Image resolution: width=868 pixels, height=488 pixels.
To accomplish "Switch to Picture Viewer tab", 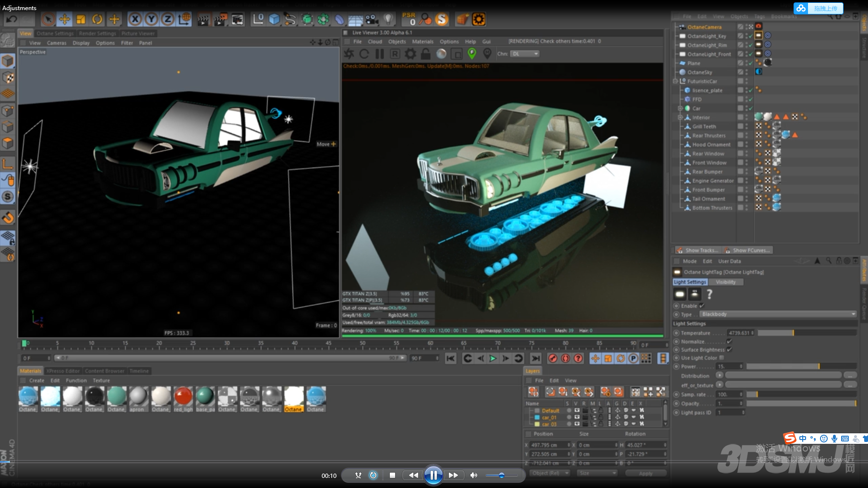I will click(138, 34).
